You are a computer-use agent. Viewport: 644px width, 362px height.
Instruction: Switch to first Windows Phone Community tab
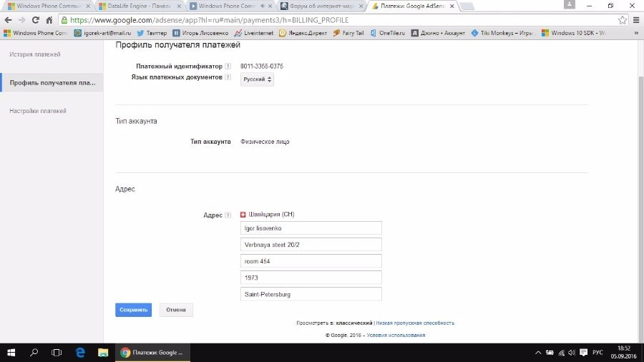(x=49, y=6)
